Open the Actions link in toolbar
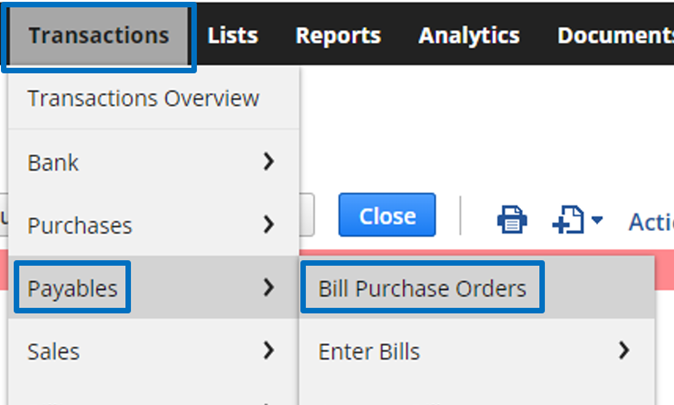 [x=651, y=222]
